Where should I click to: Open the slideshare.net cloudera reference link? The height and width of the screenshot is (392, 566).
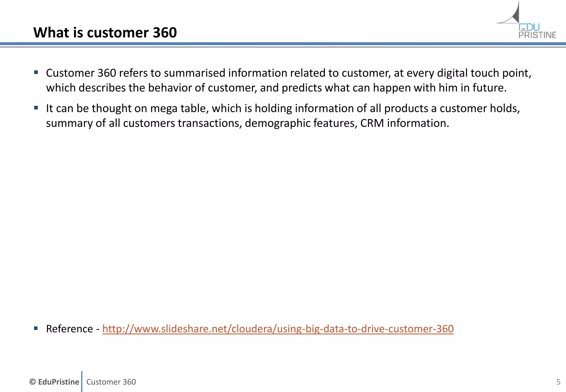click(278, 329)
